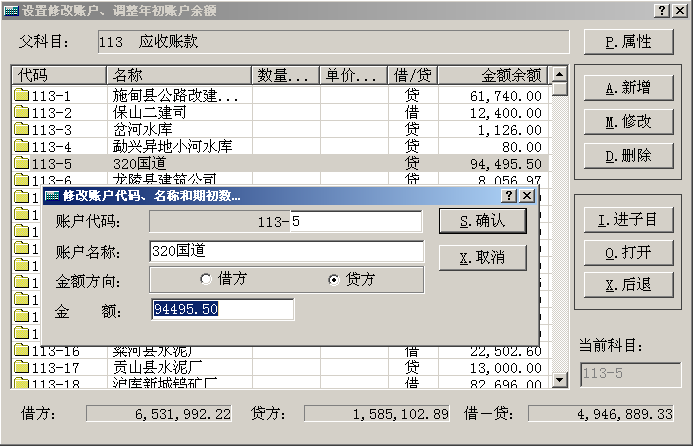Click the 确认 confirm button
693x446 pixels.
[x=482, y=221]
